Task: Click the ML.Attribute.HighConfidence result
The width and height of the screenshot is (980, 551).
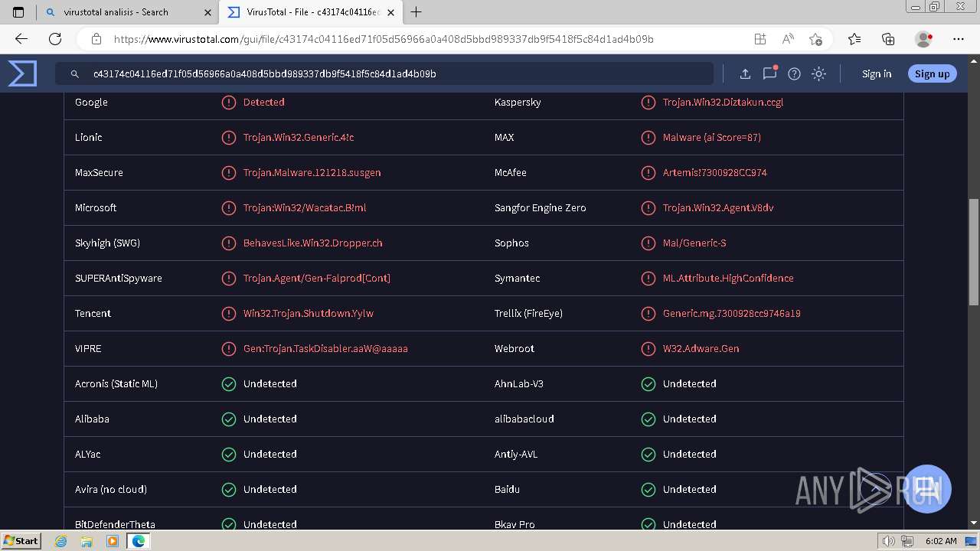Action: tap(728, 279)
